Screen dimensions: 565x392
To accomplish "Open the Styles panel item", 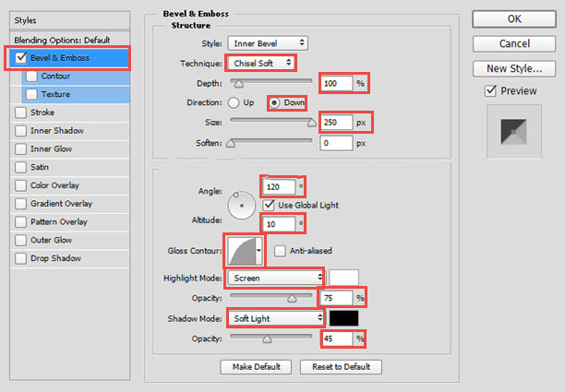I will [70, 20].
